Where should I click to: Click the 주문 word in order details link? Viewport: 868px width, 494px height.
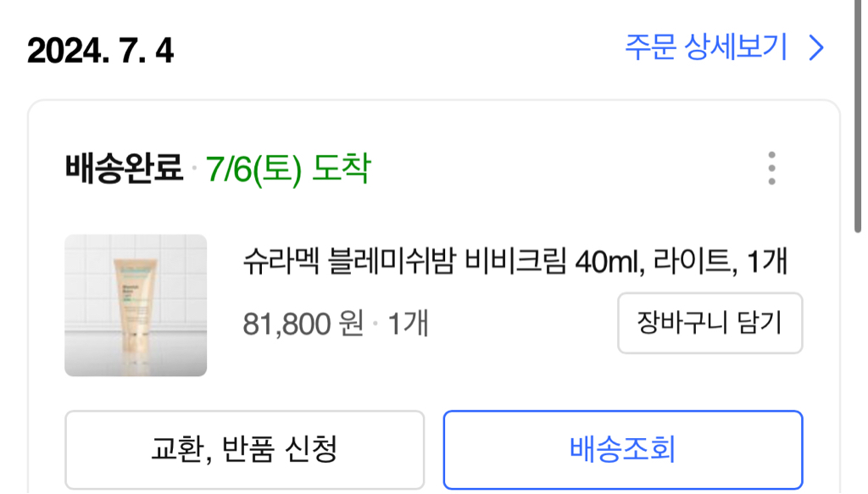pos(650,47)
